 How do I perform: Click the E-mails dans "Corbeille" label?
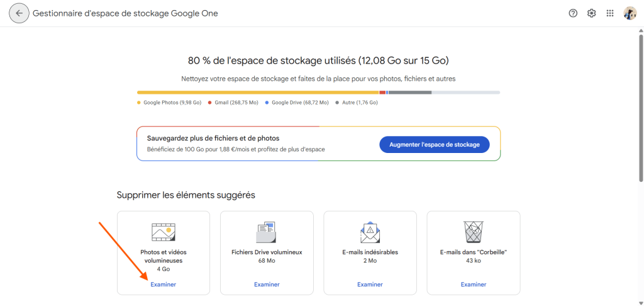[474, 252]
